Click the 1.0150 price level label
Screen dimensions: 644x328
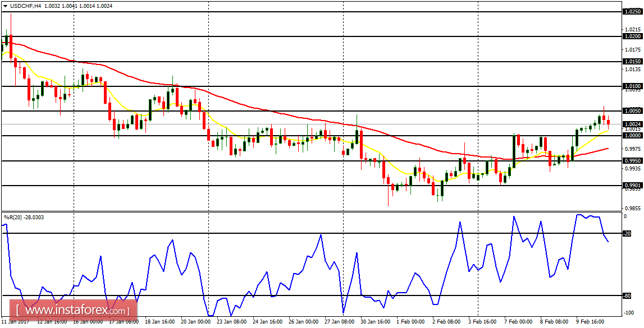[632, 62]
